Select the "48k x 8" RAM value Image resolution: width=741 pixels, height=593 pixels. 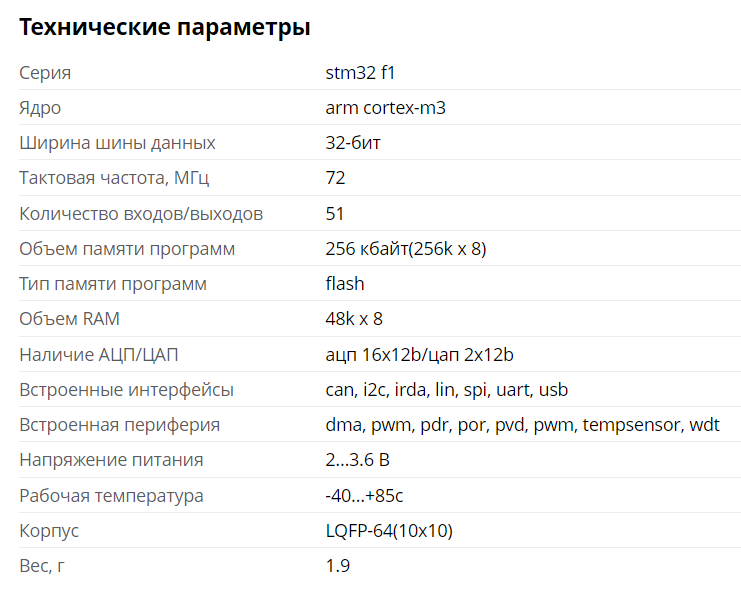[x=354, y=319]
